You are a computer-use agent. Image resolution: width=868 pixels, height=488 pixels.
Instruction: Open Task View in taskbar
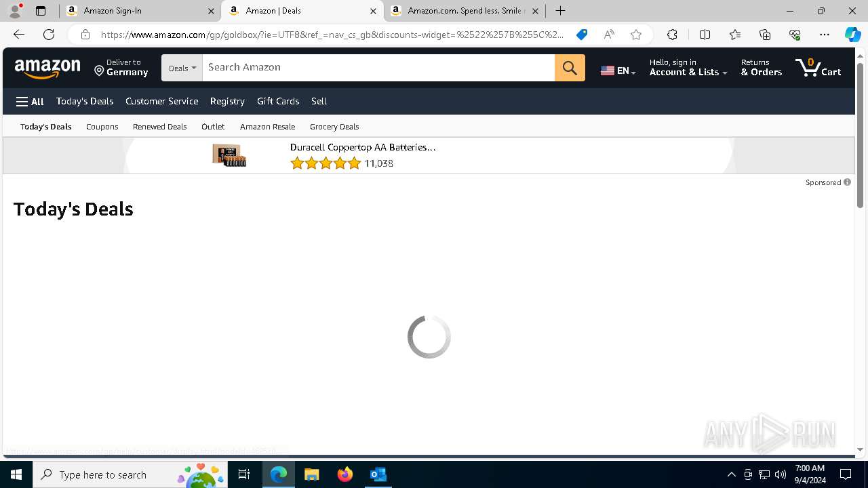pyautogui.click(x=244, y=474)
